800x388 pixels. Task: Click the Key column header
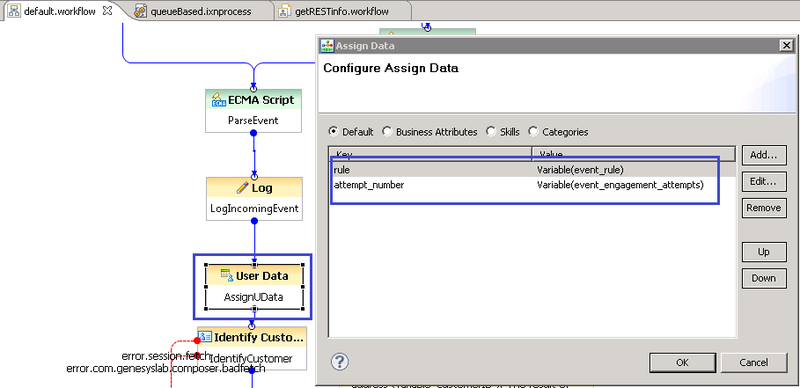pos(430,153)
